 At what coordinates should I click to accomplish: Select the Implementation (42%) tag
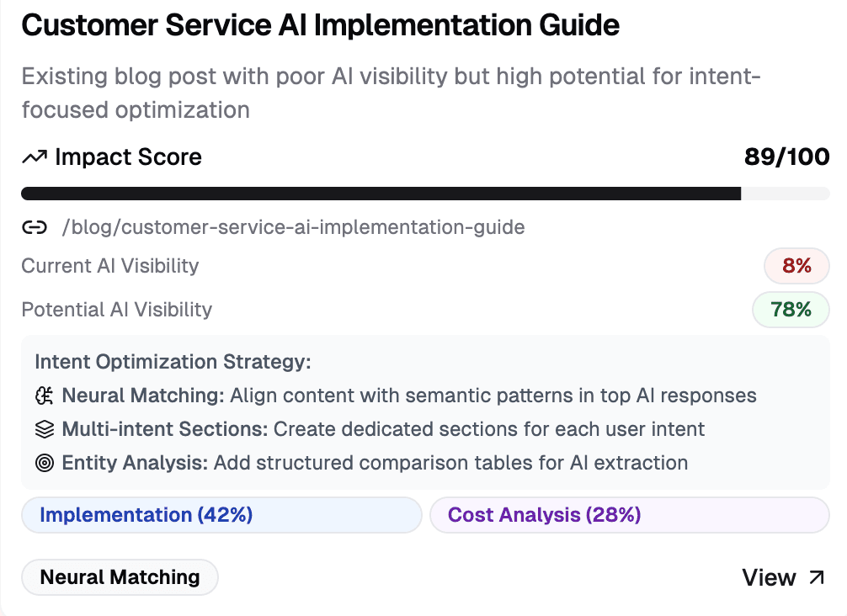(221, 515)
